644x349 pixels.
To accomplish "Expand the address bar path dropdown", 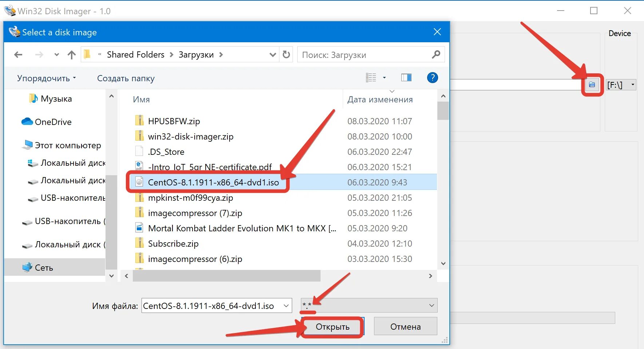I will 273,55.
